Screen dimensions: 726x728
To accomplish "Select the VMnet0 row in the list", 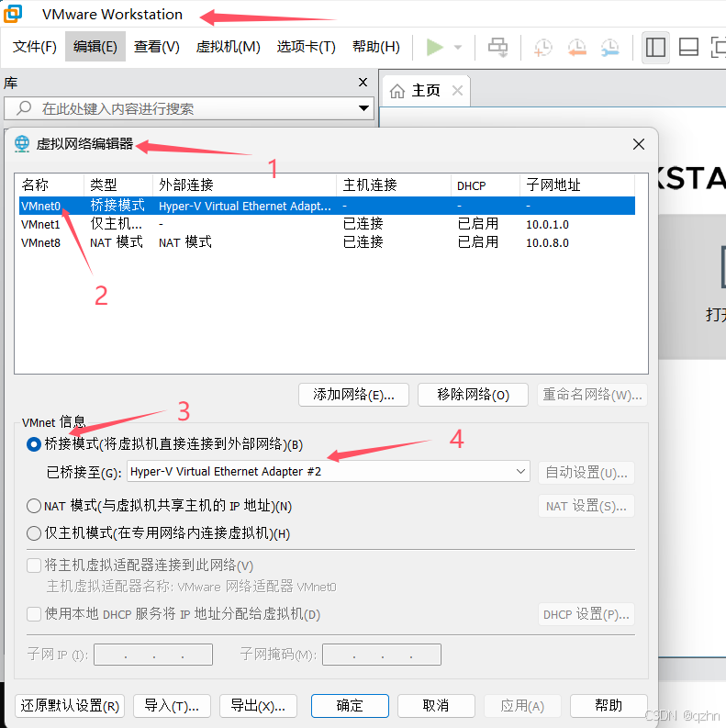I will pyautogui.click(x=328, y=206).
